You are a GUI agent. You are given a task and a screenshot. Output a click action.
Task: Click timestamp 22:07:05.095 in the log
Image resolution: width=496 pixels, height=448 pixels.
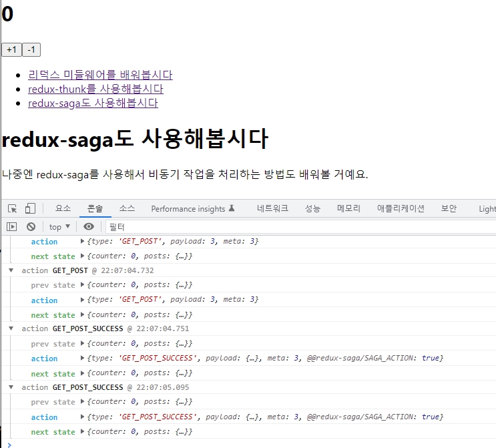[163, 387]
